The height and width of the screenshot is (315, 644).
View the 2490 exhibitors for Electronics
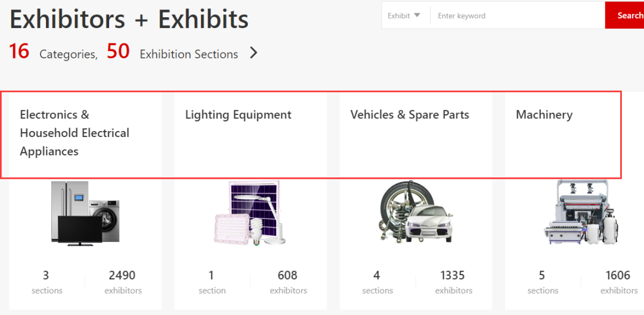122,282
